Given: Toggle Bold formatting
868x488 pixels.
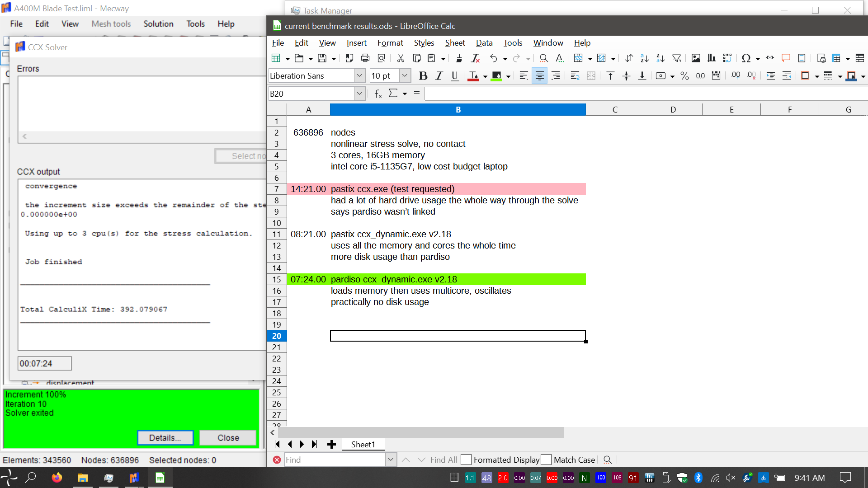Looking at the screenshot, I should 423,76.
